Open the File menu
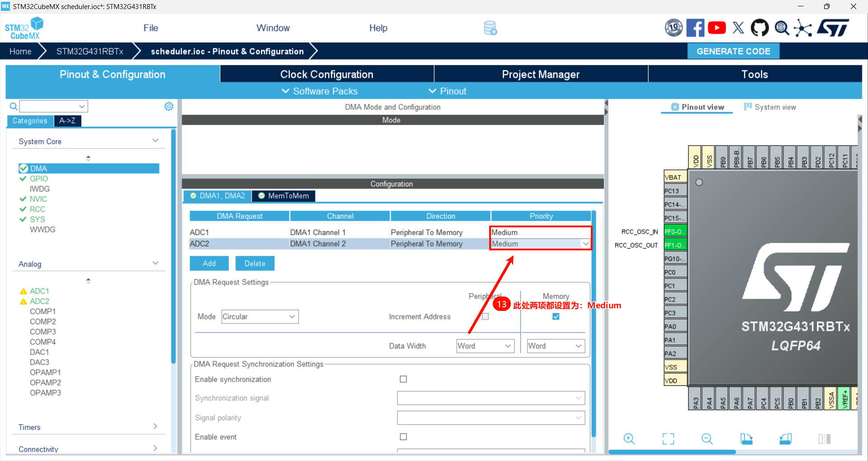This screenshot has width=868, height=461. click(151, 28)
